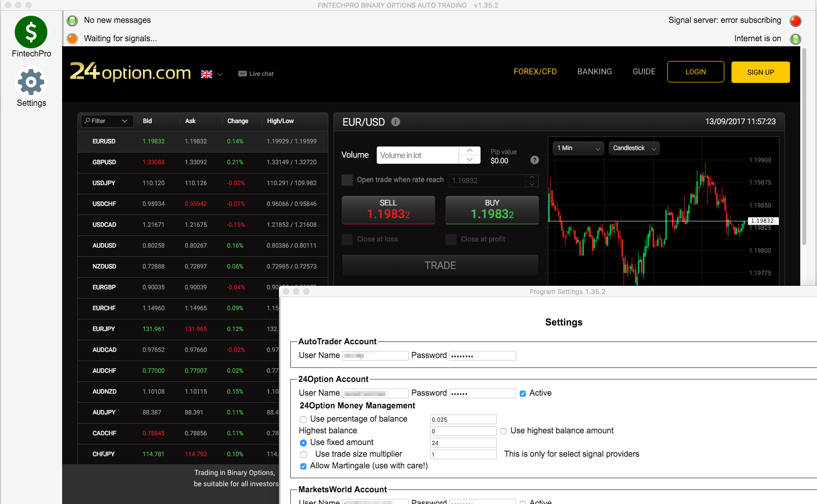
Task: Click the 24option.com logo
Action: tap(130, 72)
